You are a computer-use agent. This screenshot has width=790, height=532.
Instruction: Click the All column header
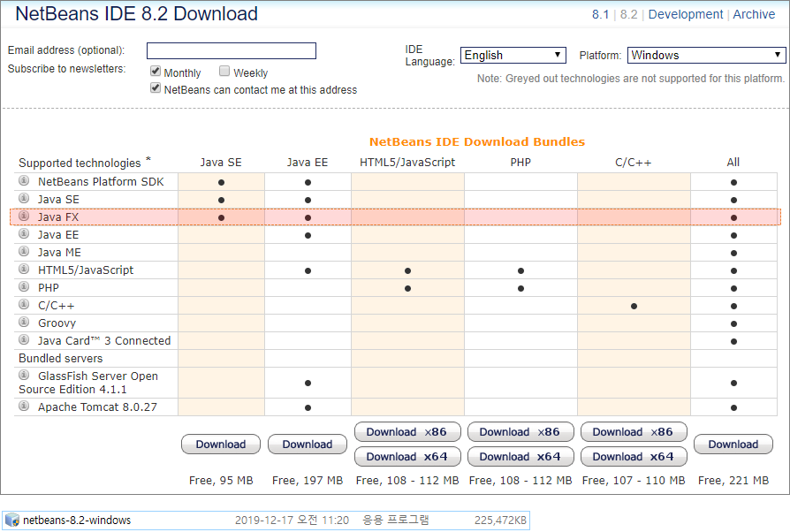click(733, 163)
